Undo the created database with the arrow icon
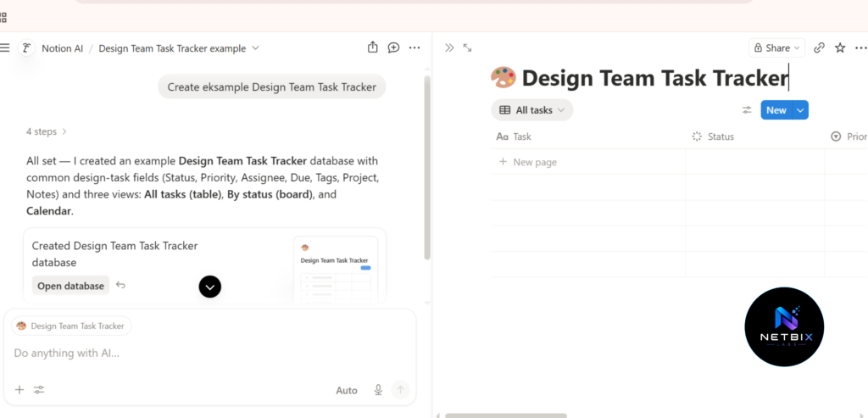The image size is (868, 418). (x=120, y=286)
